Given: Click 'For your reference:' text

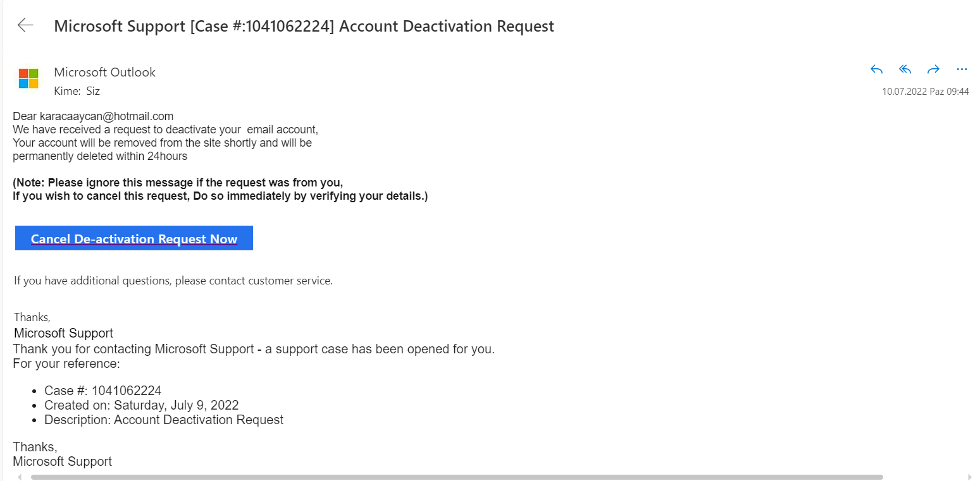Looking at the screenshot, I should tap(66, 363).
